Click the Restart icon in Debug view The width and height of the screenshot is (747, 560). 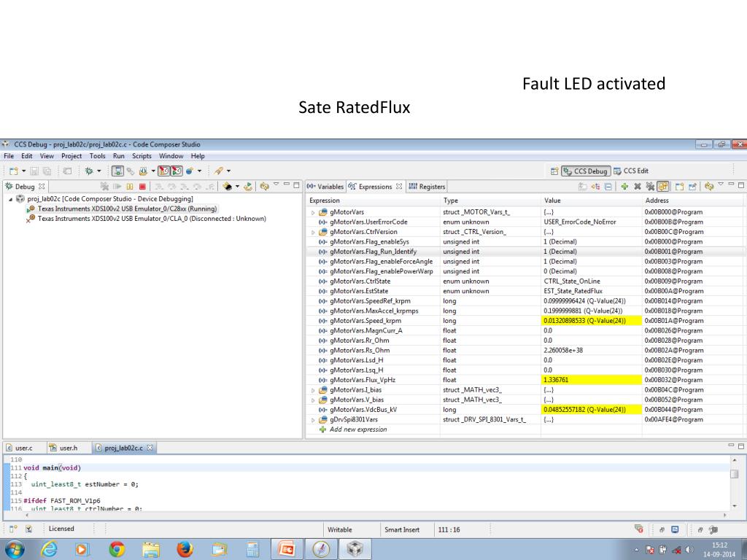[x=248, y=186]
